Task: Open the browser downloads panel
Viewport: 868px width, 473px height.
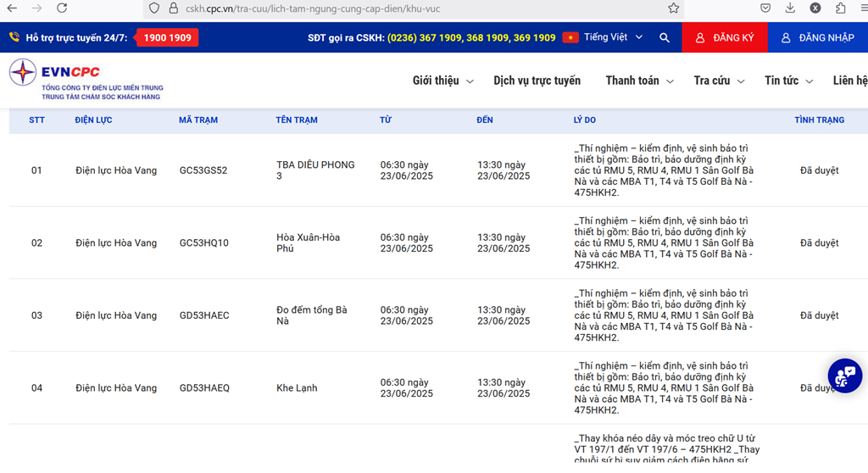Action: point(790,8)
